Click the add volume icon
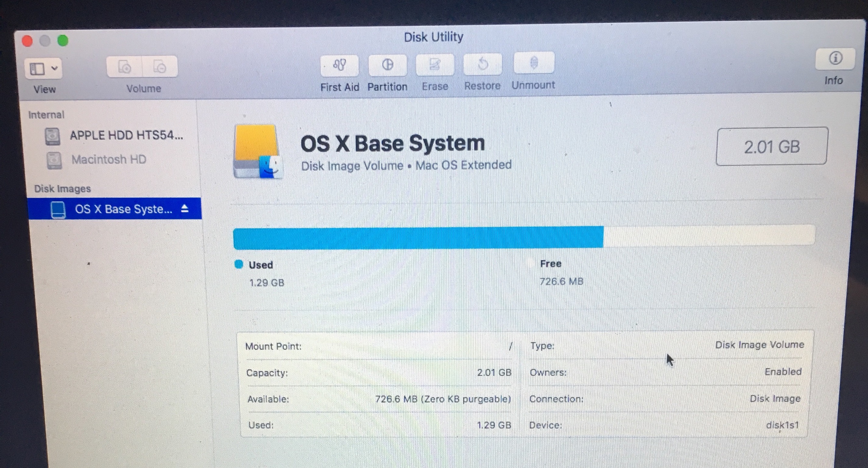The height and width of the screenshot is (468, 868). [x=124, y=67]
